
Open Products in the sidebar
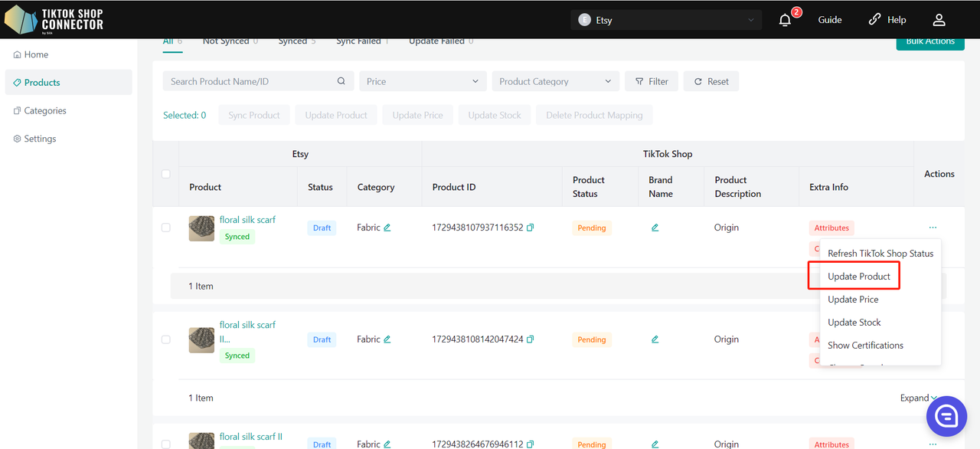68,83
